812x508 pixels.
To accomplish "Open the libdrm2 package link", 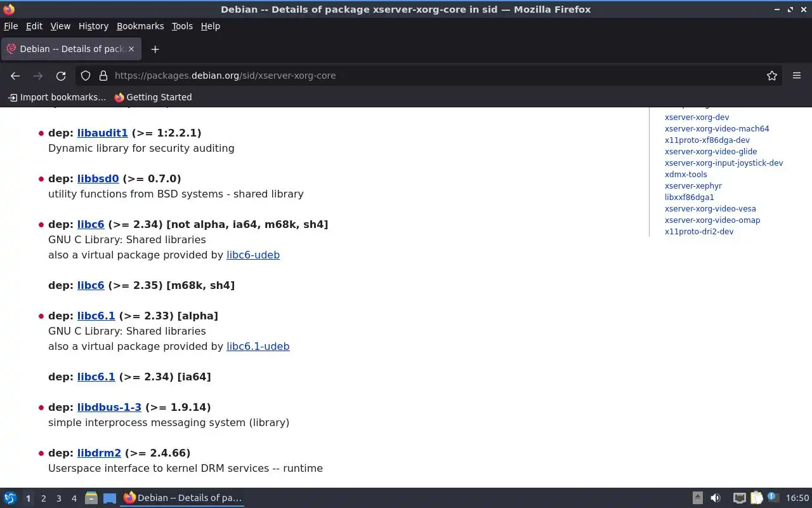I will [99, 453].
